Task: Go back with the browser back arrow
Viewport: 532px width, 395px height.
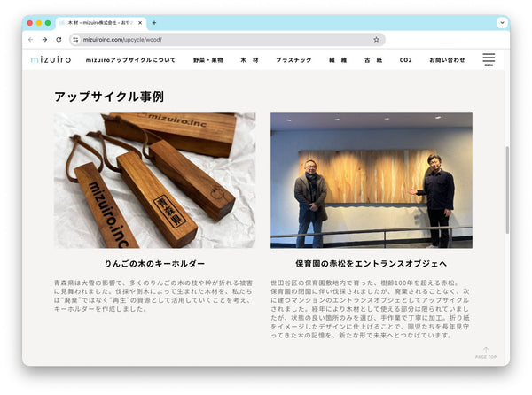Action: [x=31, y=40]
